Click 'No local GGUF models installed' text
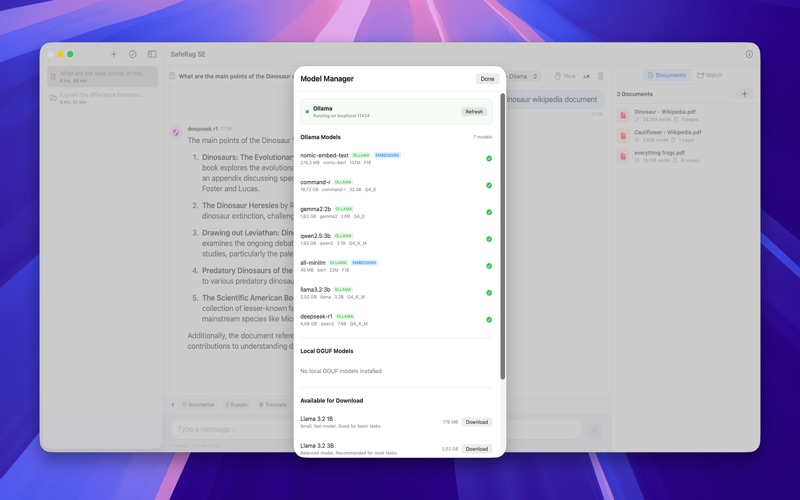 [341, 371]
